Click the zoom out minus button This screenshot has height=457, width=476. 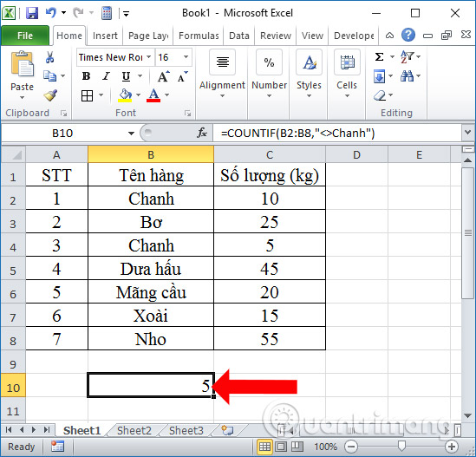(351, 447)
